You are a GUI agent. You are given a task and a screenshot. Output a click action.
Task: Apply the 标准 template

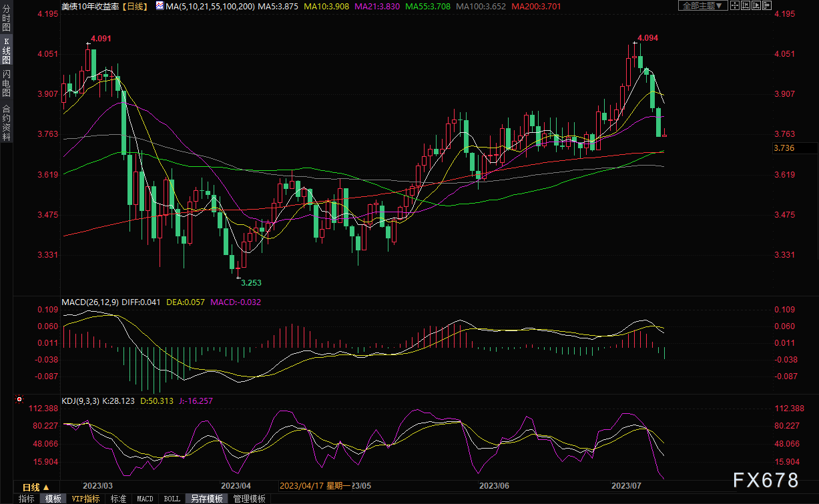[x=118, y=499]
